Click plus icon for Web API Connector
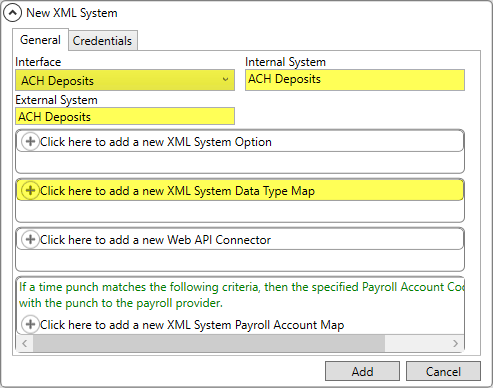This screenshot has height=388, width=493. [x=30, y=239]
